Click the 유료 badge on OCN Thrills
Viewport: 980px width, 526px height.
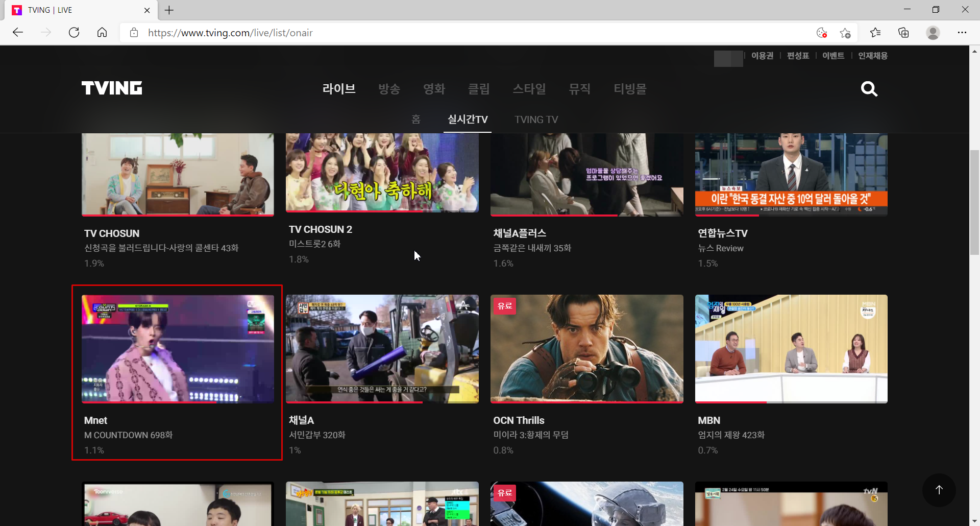pyautogui.click(x=505, y=306)
